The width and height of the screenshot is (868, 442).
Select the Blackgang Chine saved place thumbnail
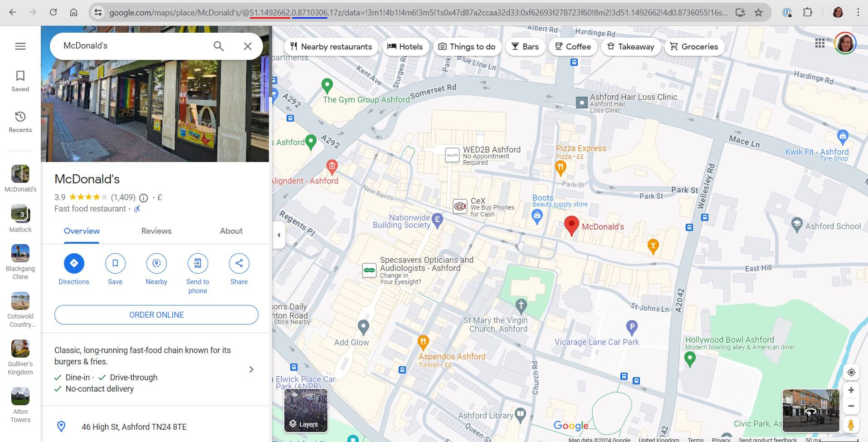20,253
